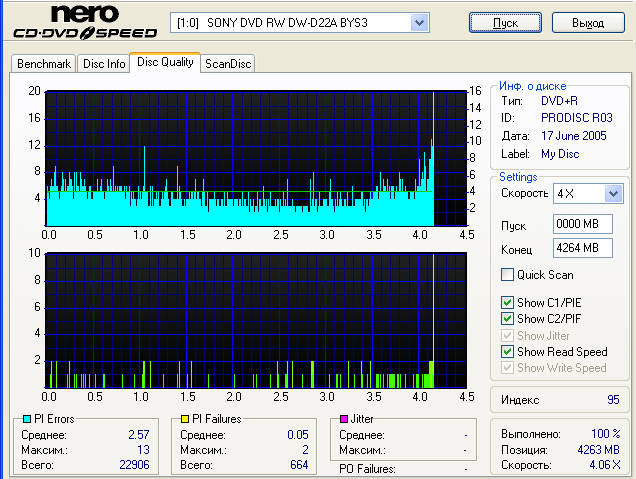This screenshot has width=636, height=479.
Task: Click the PI Failures lower graph area
Action: [256, 320]
